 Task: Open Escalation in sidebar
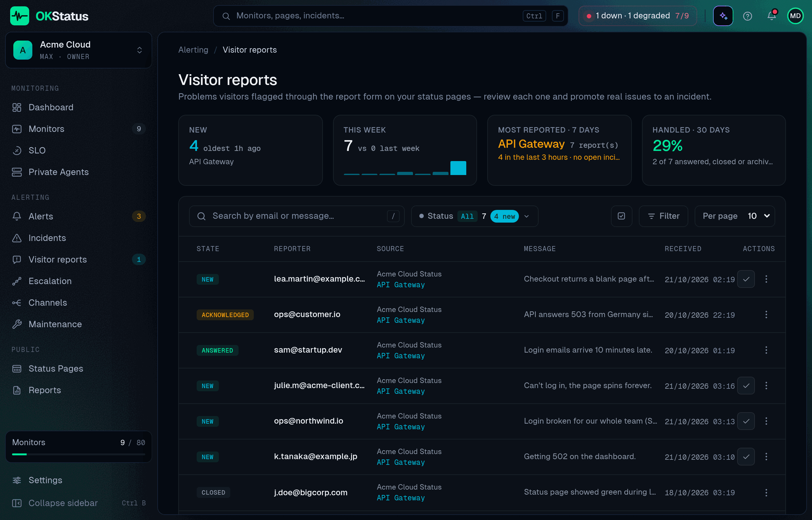[x=79, y=281]
